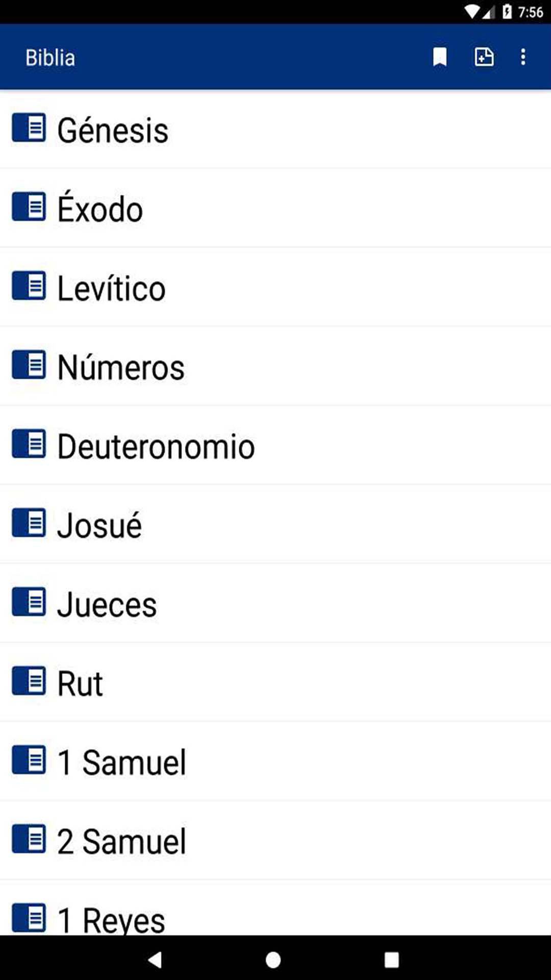
Task: Open the book of Éxodo
Action: coord(100,209)
